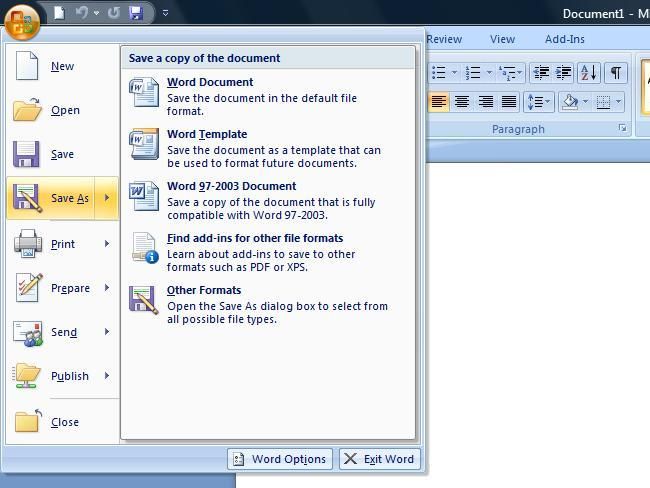
Task: Click New document icon in Quick Access toolbar
Action: (59, 13)
